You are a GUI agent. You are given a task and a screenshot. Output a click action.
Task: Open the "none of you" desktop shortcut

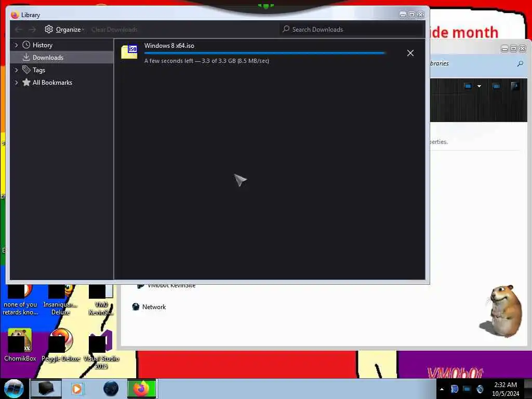20,300
